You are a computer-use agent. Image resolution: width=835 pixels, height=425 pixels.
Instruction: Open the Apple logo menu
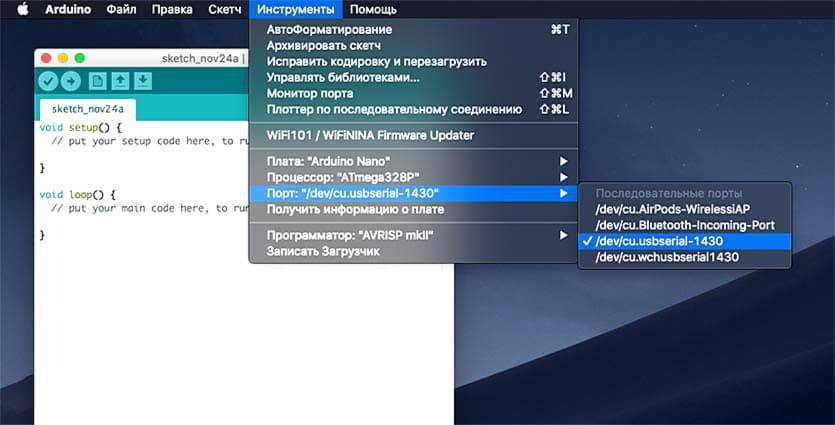point(22,9)
